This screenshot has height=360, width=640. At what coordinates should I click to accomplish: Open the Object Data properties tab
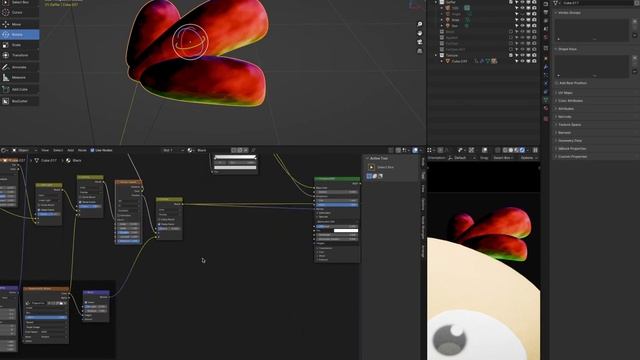pos(546,100)
